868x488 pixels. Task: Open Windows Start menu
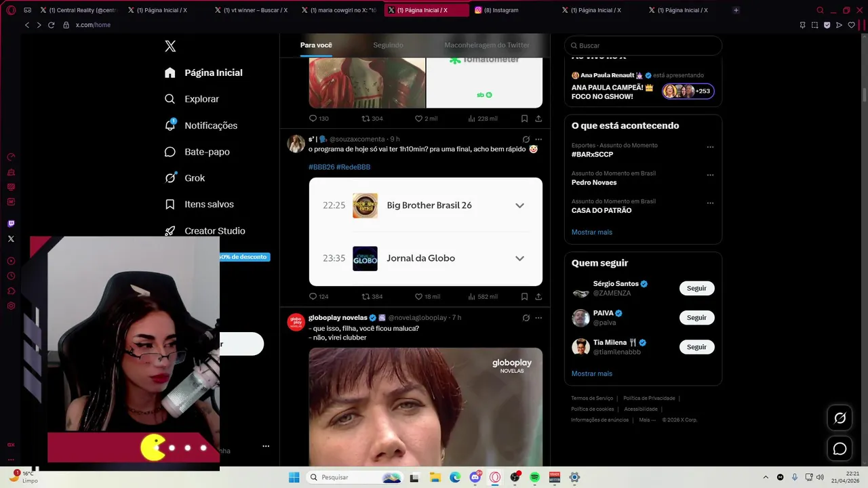(x=294, y=477)
